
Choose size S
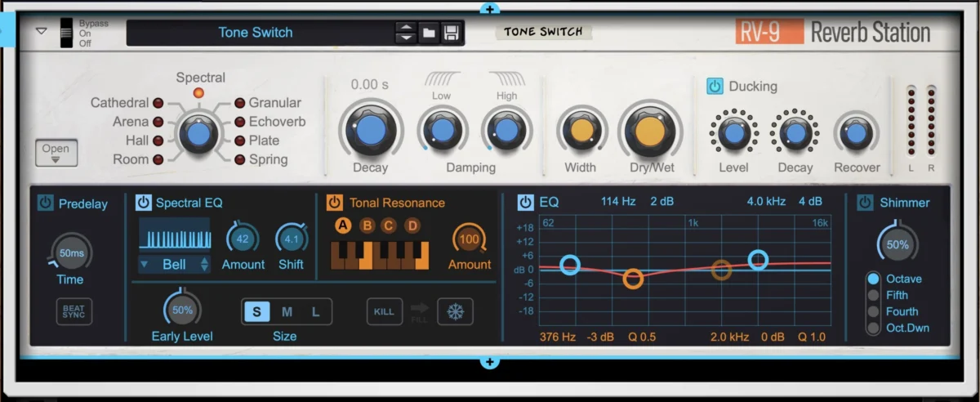pyautogui.click(x=256, y=311)
